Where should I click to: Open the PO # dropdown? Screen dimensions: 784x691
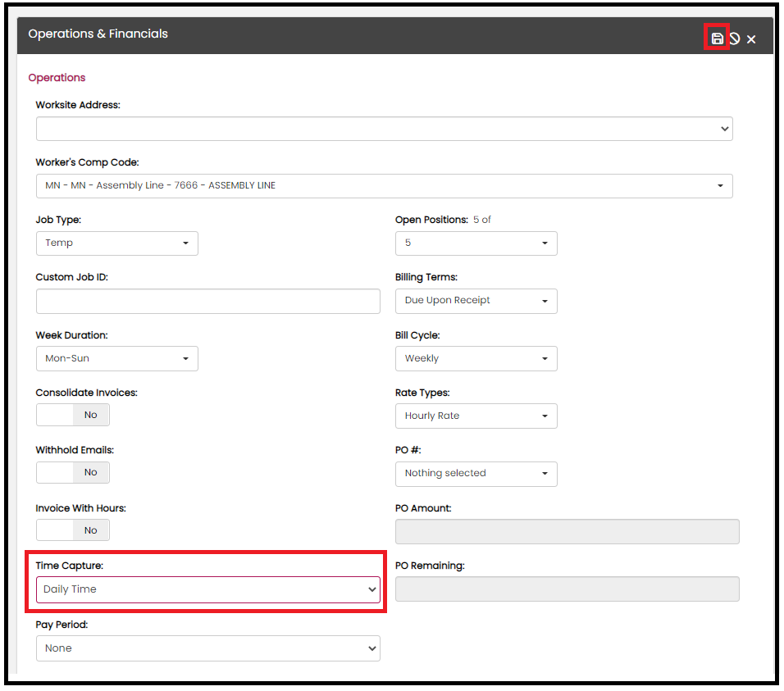pos(476,474)
